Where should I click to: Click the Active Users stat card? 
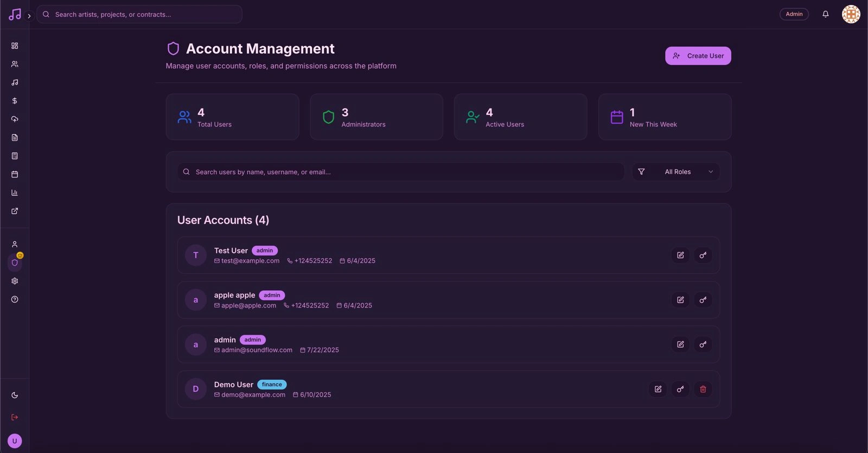point(520,117)
